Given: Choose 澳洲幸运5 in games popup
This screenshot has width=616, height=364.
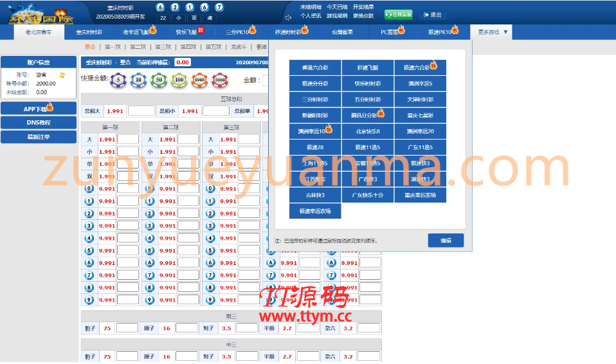Looking at the screenshot, I should pyautogui.click(x=421, y=84).
